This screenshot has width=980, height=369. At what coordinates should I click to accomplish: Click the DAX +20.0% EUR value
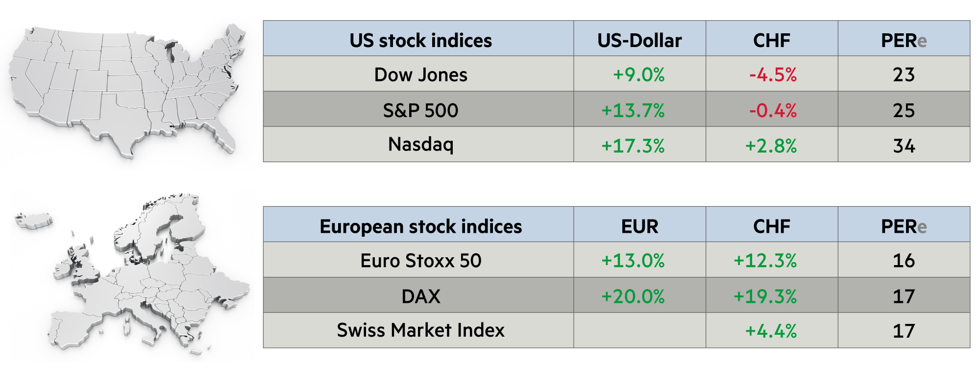click(633, 296)
